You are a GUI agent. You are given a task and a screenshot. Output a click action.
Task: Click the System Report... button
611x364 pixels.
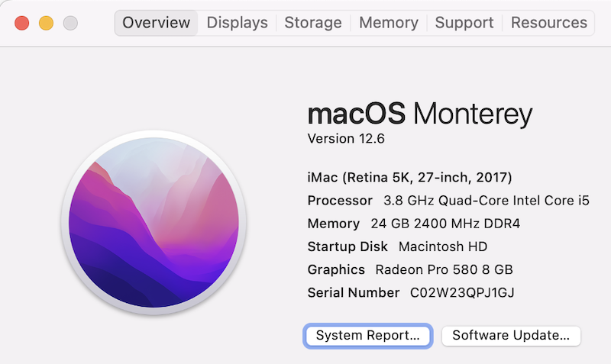368,336
